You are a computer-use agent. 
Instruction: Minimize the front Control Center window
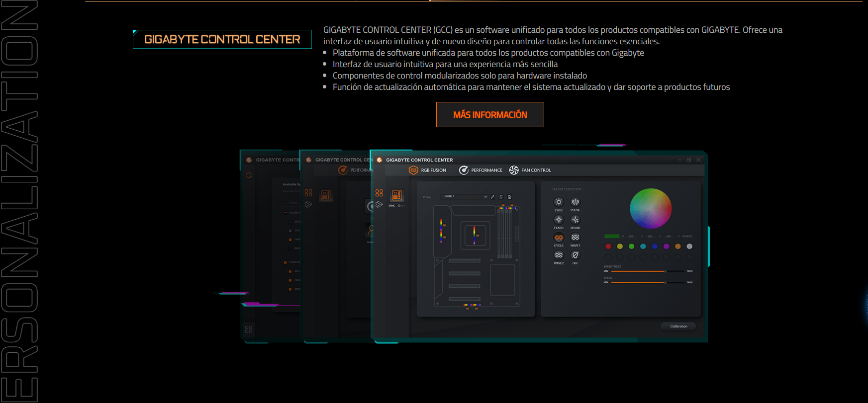pyautogui.click(x=679, y=160)
